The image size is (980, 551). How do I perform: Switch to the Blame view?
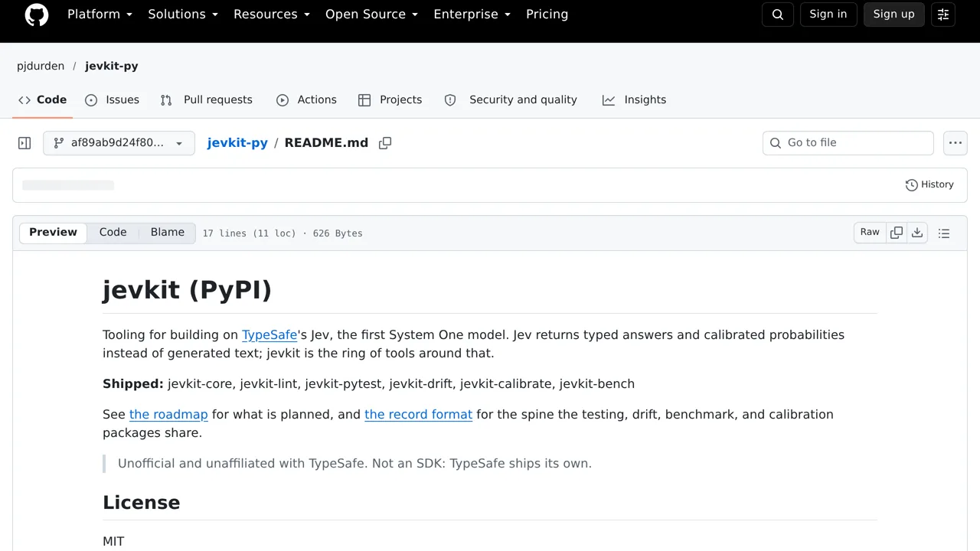tap(167, 233)
